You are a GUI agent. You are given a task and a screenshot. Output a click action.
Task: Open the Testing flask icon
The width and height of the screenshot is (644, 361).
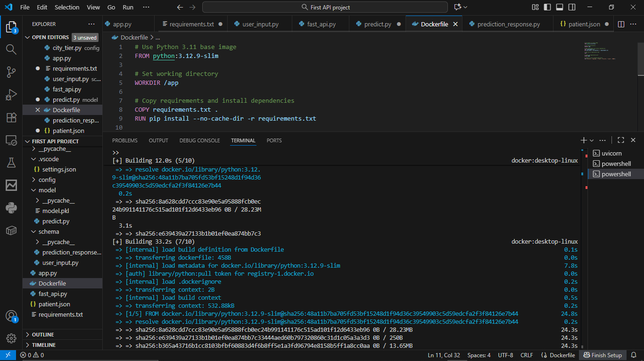pos(11,163)
